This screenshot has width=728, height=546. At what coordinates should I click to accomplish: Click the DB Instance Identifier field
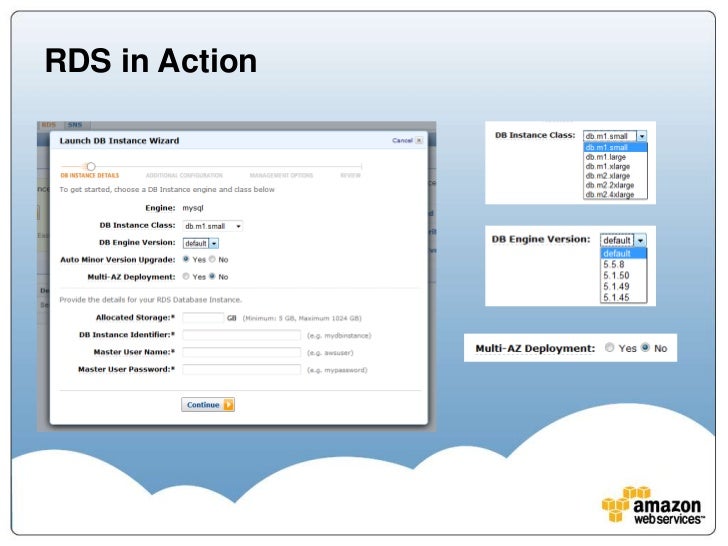pyautogui.click(x=241, y=335)
